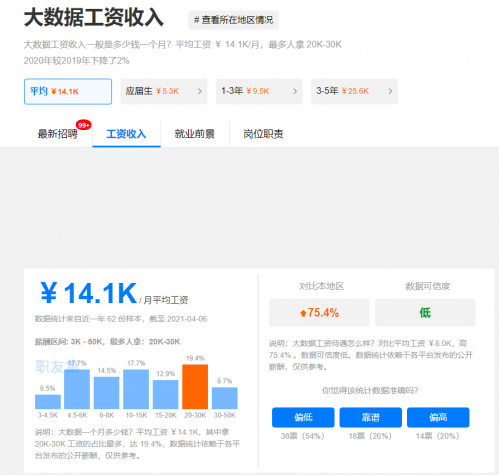Vote 偏高 on data accuracy

(438, 417)
